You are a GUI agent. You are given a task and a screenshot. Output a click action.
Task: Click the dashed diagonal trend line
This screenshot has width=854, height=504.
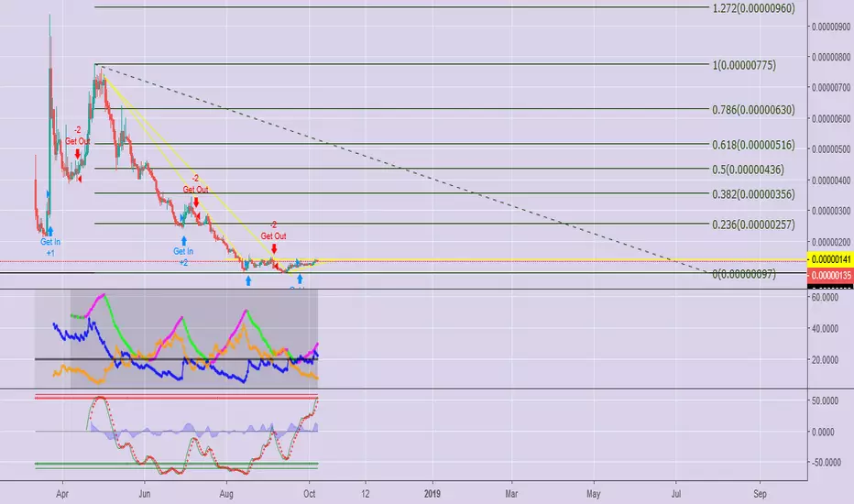click(x=400, y=169)
